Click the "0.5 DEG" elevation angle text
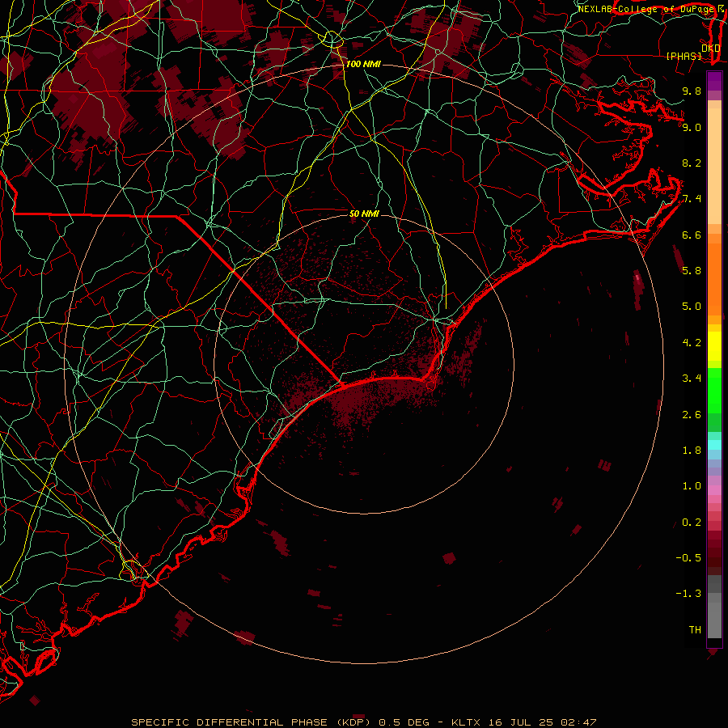728x728 pixels. click(405, 722)
